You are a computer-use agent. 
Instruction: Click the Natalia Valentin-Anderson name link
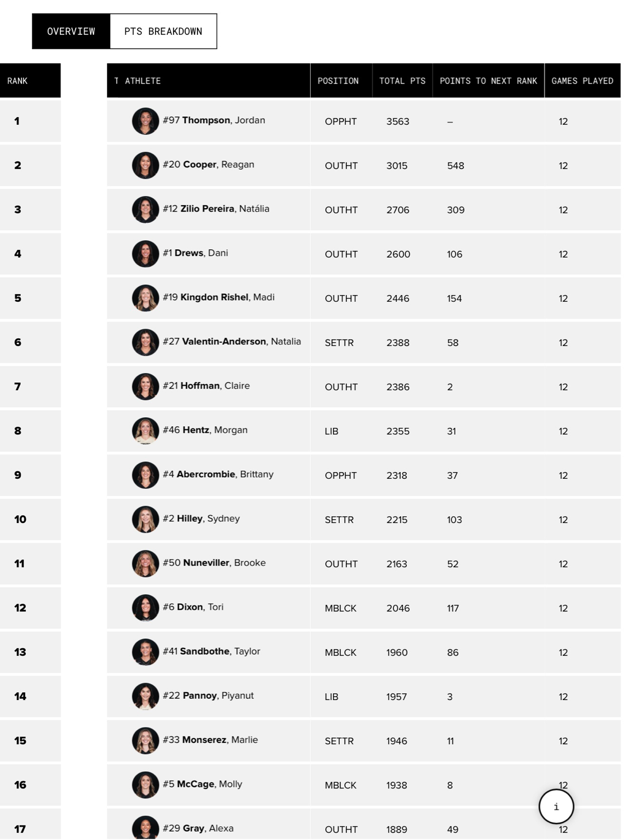point(232,342)
